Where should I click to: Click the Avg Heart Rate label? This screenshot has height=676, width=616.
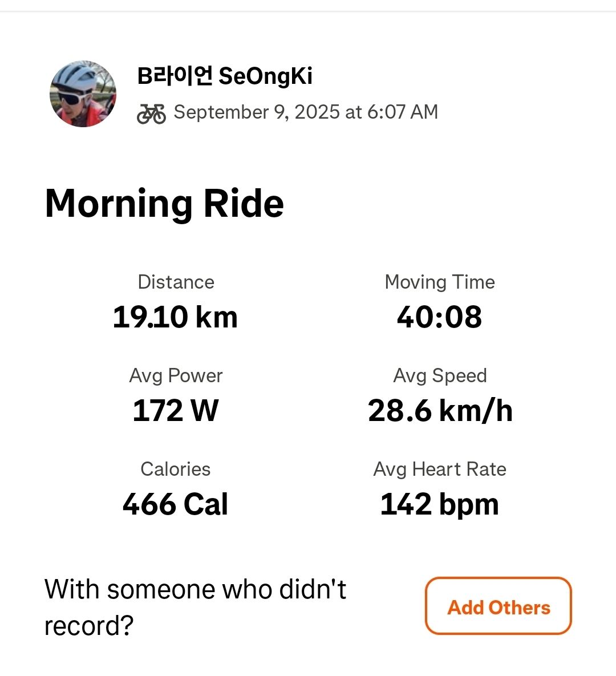[440, 469]
